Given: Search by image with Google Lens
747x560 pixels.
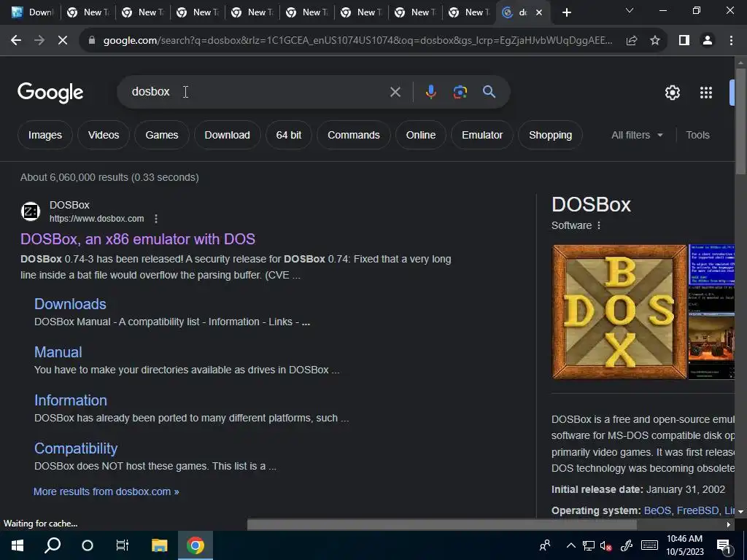Looking at the screenshot, I should point(460,92).
